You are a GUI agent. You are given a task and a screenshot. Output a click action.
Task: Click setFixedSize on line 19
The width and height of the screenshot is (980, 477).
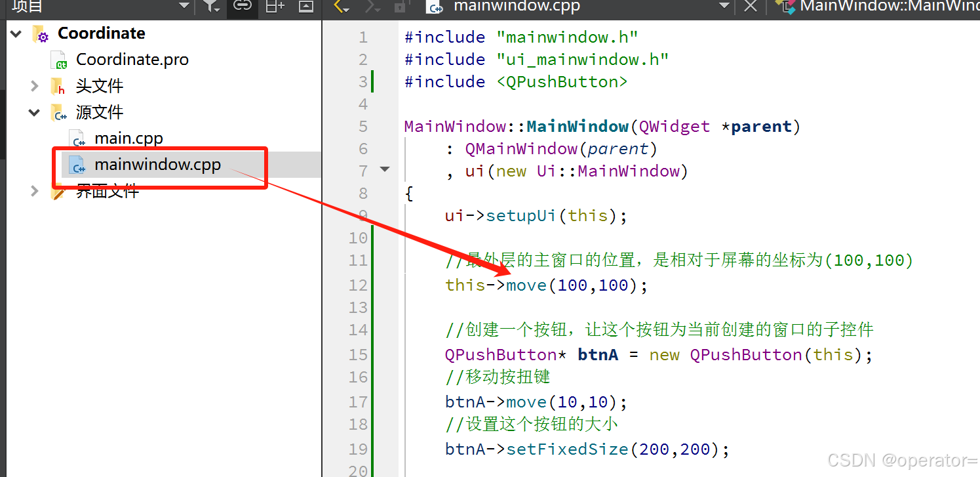tap(567, 449)
